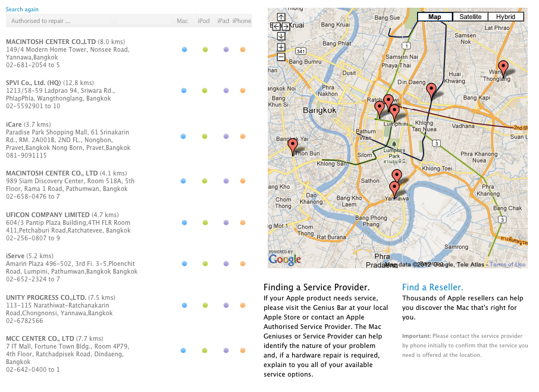539x392 pixels.
Task: Click the purple iPad dot for MCC Center
Action: point(226,350)
